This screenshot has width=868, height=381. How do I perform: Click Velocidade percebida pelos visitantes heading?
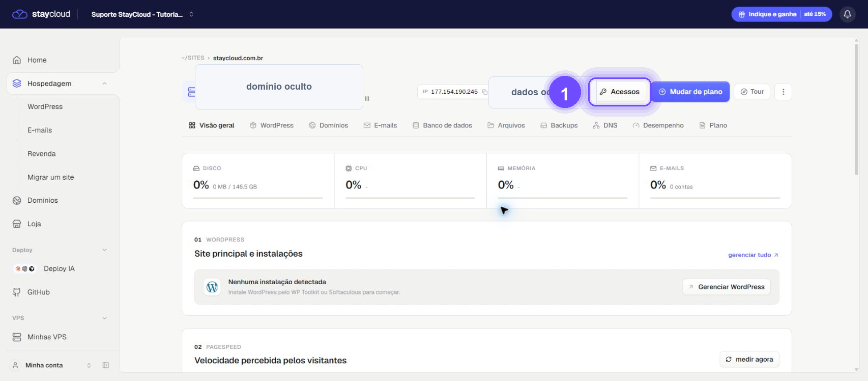click(x=270, y=360)
